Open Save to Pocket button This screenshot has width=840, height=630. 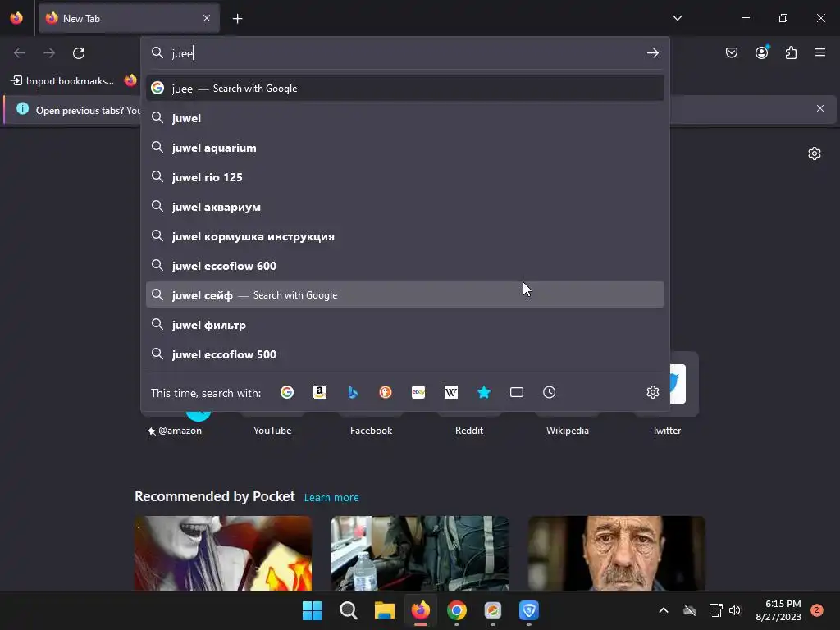click(x=731, y=52)
